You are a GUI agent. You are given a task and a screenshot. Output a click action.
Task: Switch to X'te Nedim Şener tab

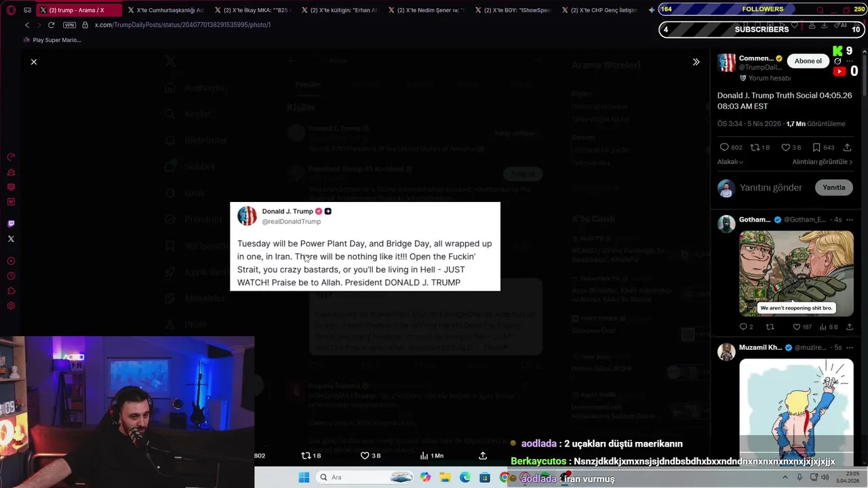pos(426,10)
